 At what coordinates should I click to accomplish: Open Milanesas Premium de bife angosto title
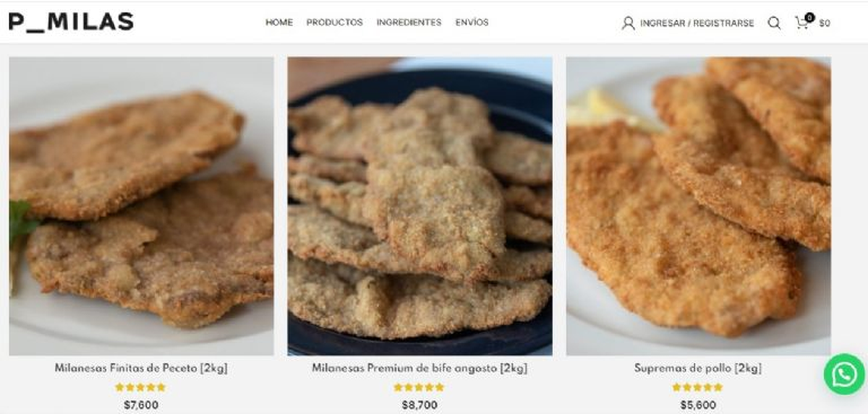tap(420, 368)
